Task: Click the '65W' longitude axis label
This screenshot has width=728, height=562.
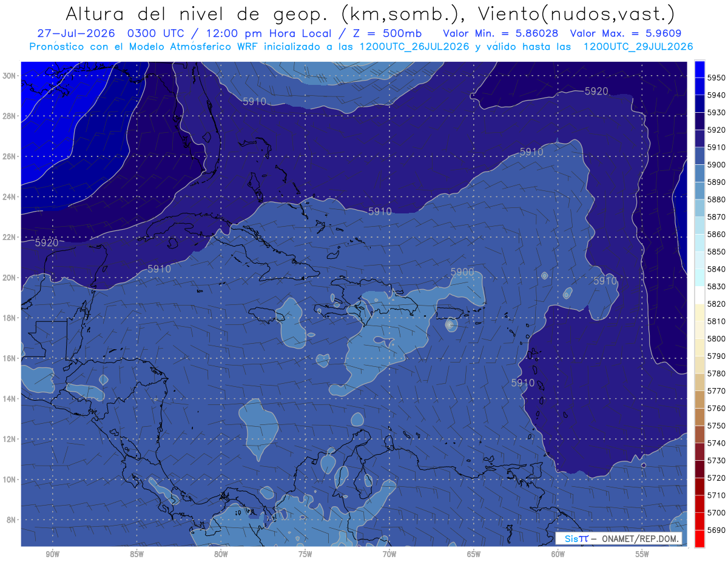Action: [474, 554]
